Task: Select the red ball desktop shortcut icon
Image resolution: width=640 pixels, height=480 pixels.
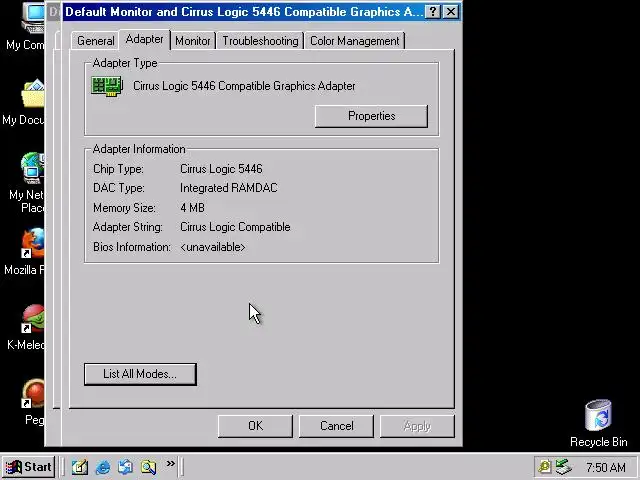Action: [33, 394]
